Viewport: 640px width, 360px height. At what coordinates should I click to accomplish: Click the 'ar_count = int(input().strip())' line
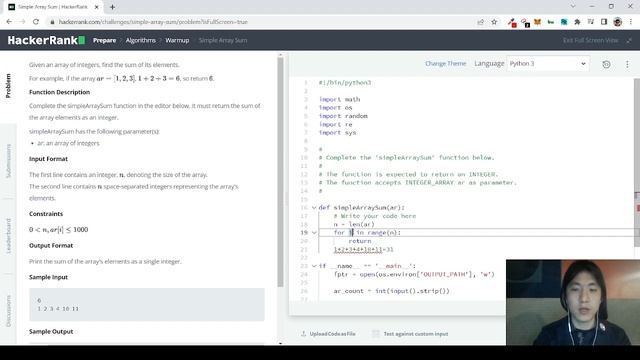tap(391, 291)
